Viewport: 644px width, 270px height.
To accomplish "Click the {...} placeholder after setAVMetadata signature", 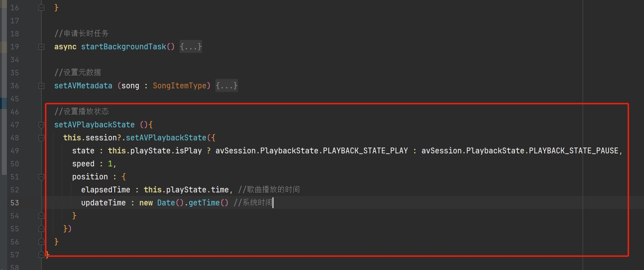I will pyautogui.click(x=227, y=86).
